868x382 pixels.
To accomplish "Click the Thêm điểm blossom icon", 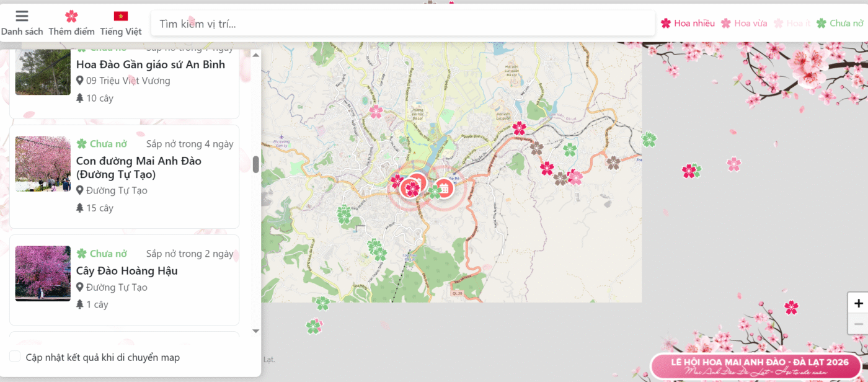I will 71,17.
